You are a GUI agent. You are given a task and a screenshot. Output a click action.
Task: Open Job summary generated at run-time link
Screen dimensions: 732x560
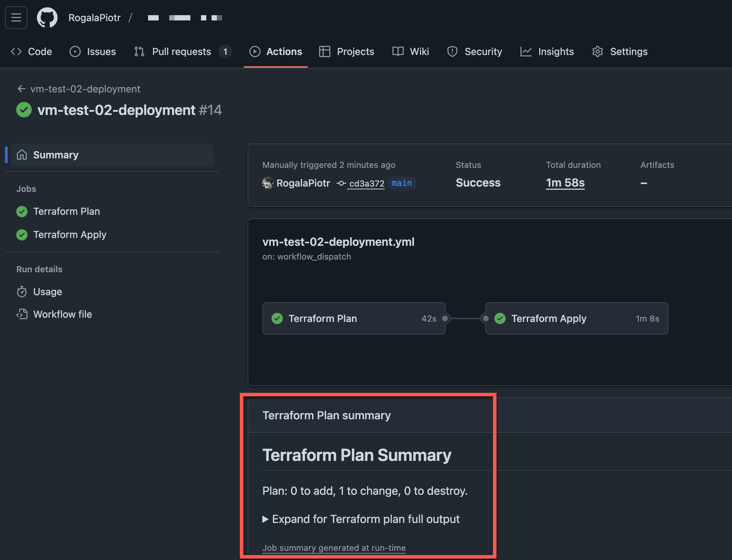pyautogui.click(x=334, y=548)
